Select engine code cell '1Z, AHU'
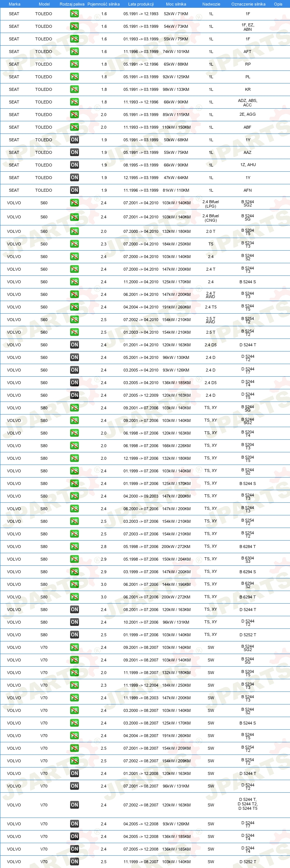 248,165
